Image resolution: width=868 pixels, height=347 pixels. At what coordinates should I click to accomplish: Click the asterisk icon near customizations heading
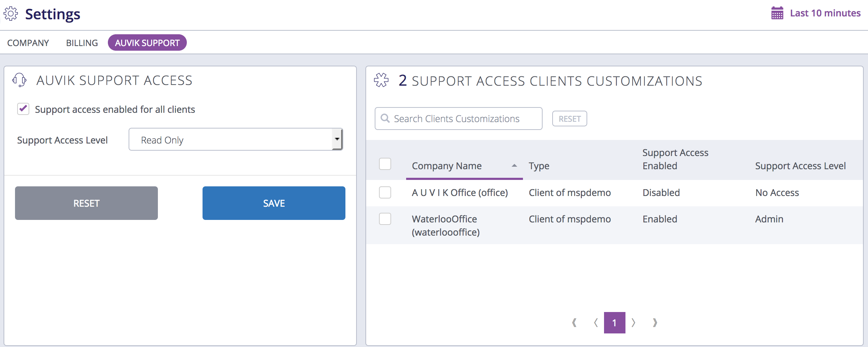[x=382, y=80]
